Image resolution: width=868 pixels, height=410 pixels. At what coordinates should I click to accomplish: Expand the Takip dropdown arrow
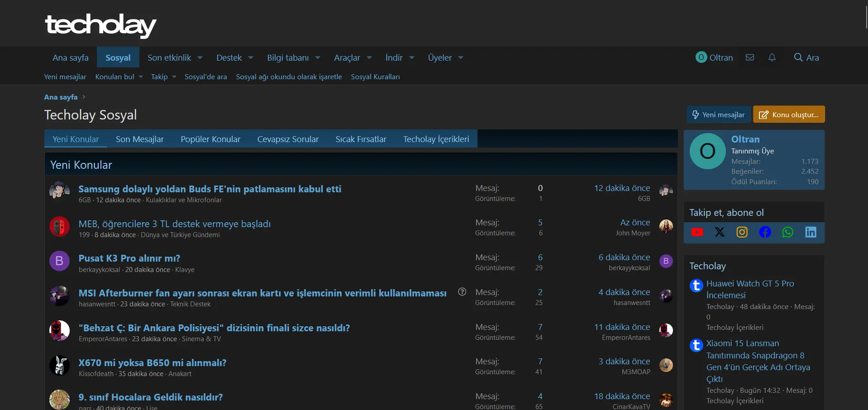pos(174,76)
